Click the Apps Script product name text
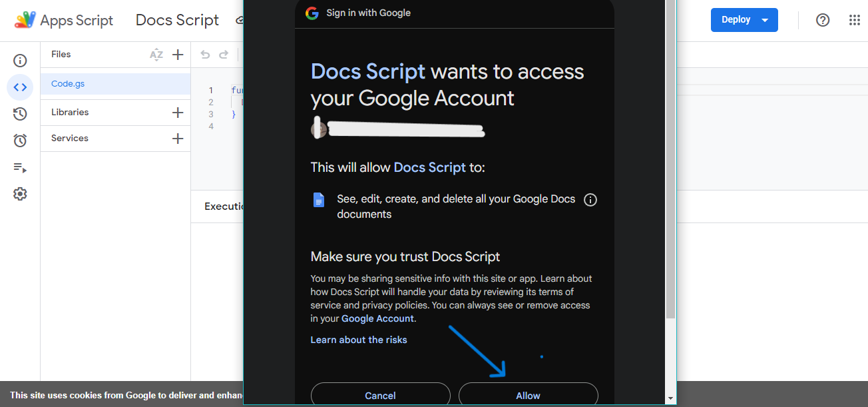The height and width of the screenshot is (407, 868). coord(77,20)
